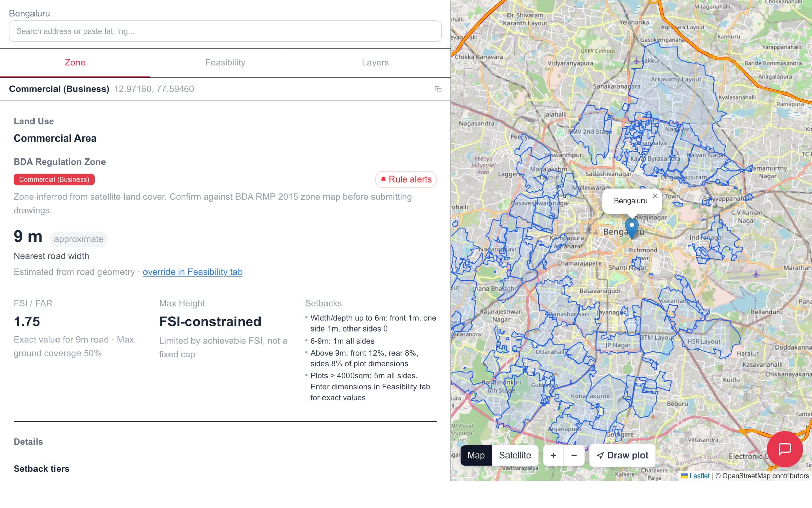Click the Setback tiers heading
Screen dimensions: 812x508
click(x=41, y=469)
